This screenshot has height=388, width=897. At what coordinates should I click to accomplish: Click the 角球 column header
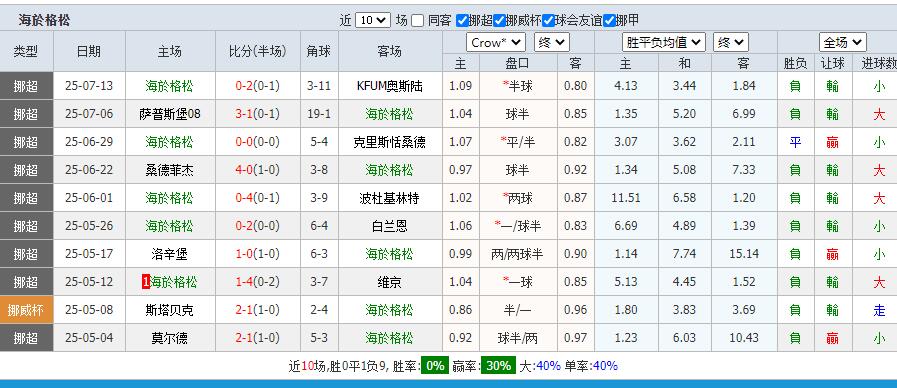point(319,52)
